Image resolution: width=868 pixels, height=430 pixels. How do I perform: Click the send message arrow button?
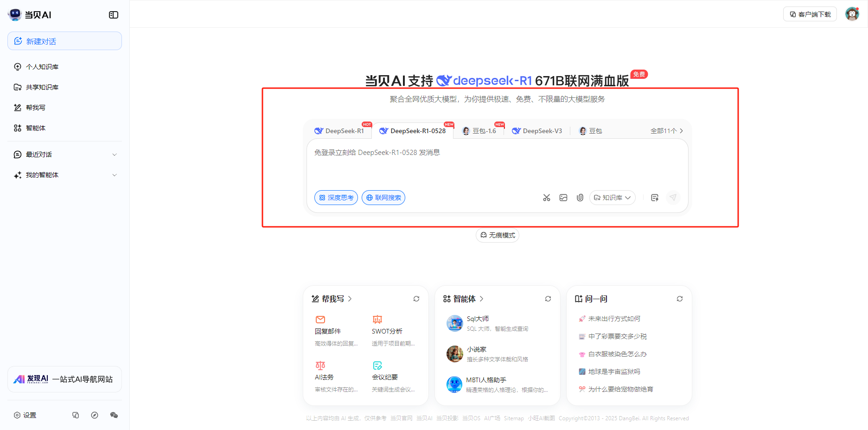(673, 198)
